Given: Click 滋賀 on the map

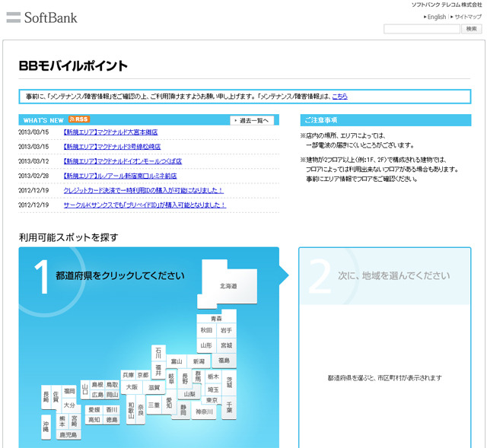Looking at the screenshot, I should pos(154,387).
